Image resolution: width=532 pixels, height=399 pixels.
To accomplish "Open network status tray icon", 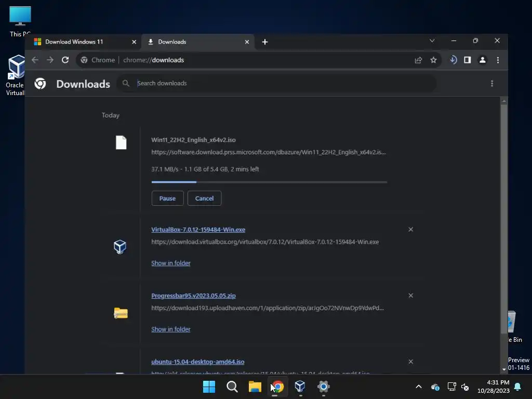I will click(x=451, y=387).
